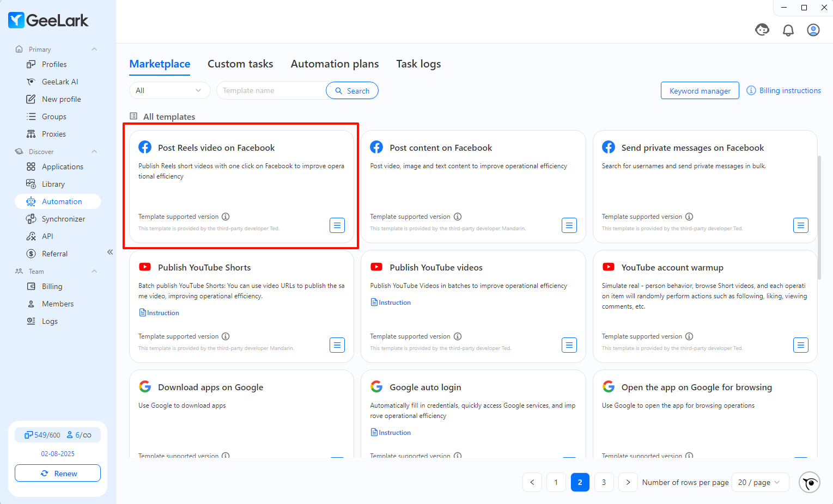
Task: Click the GeeLark logo
Action: point(48,20)
